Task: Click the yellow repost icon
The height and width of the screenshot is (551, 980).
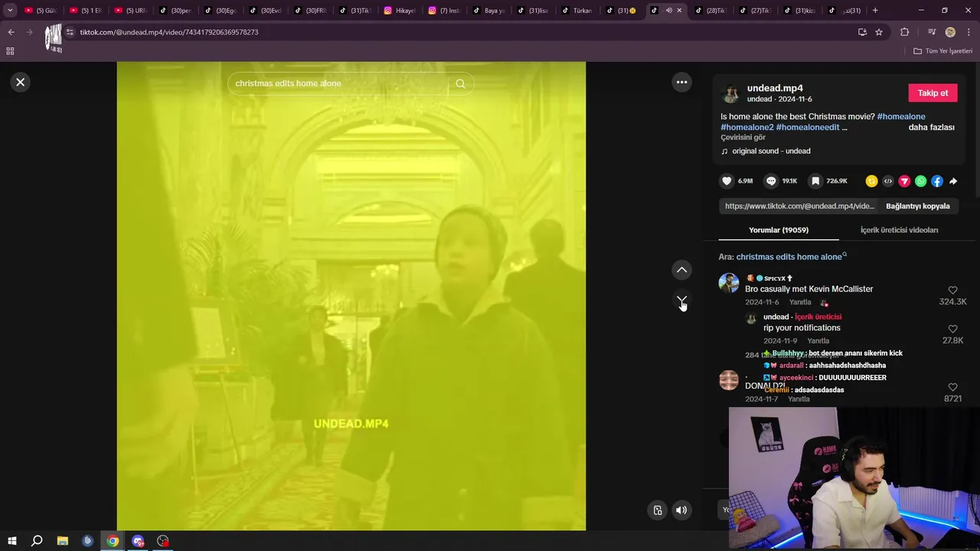Action: [x=871, y=181]
